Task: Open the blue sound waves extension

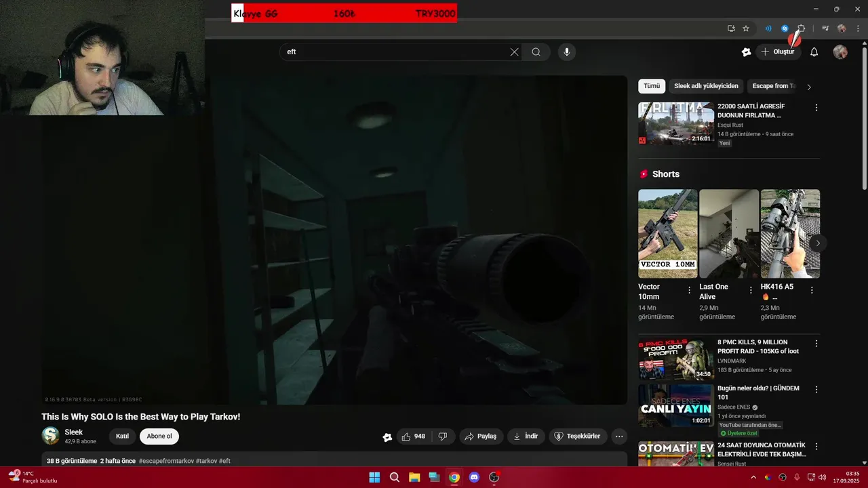Action: 768,28
